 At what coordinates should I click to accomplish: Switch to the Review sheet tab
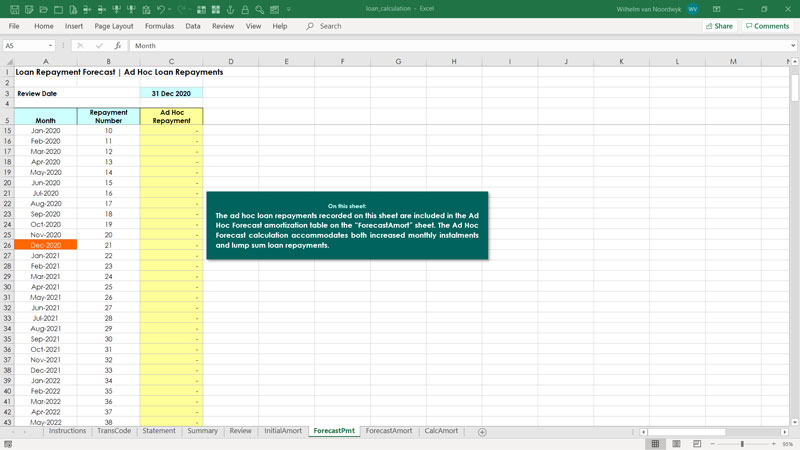[x=240, y=431]
